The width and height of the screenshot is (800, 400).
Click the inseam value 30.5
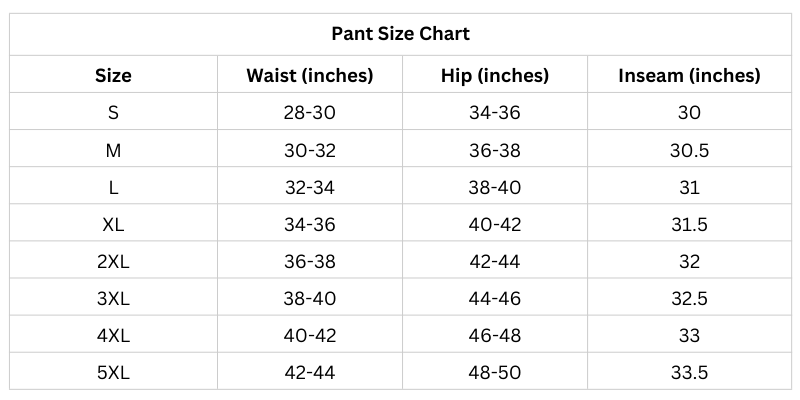pyautogui.click(x=689, y=150)
